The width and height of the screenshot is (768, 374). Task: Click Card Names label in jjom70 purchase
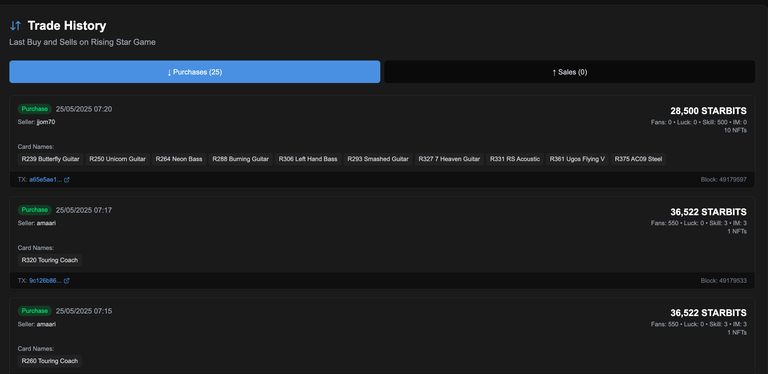point(36,147)
